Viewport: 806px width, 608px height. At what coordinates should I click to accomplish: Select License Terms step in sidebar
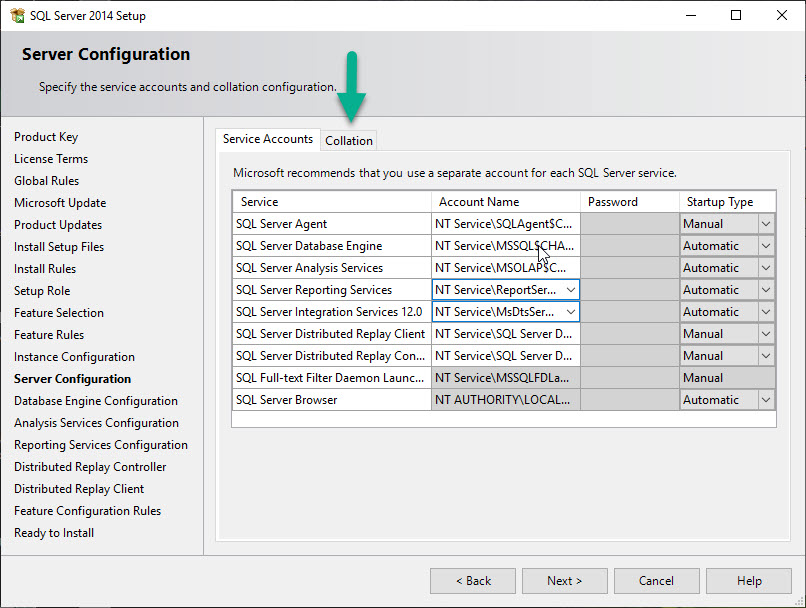51,159
